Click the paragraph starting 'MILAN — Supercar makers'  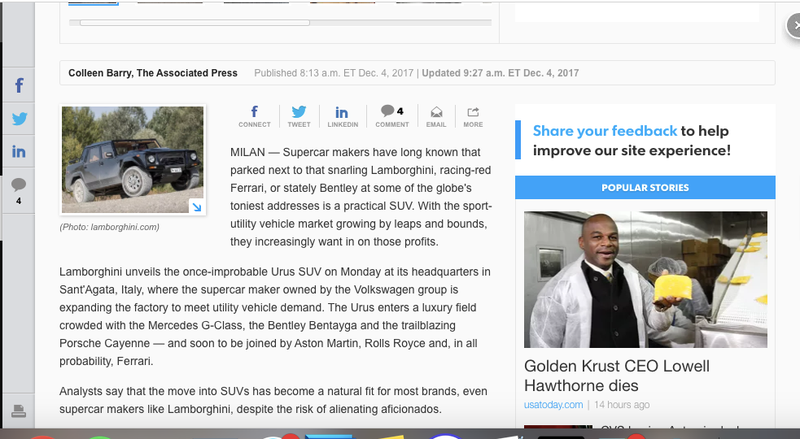click(x=361, y=197)
